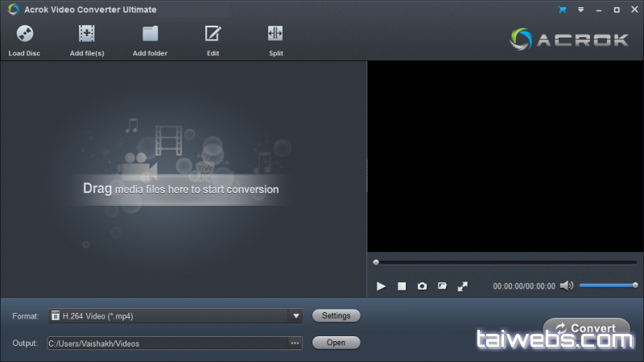Click the Settings button
The height and width of the screenshot is (362, 644).
click(336, 316)
